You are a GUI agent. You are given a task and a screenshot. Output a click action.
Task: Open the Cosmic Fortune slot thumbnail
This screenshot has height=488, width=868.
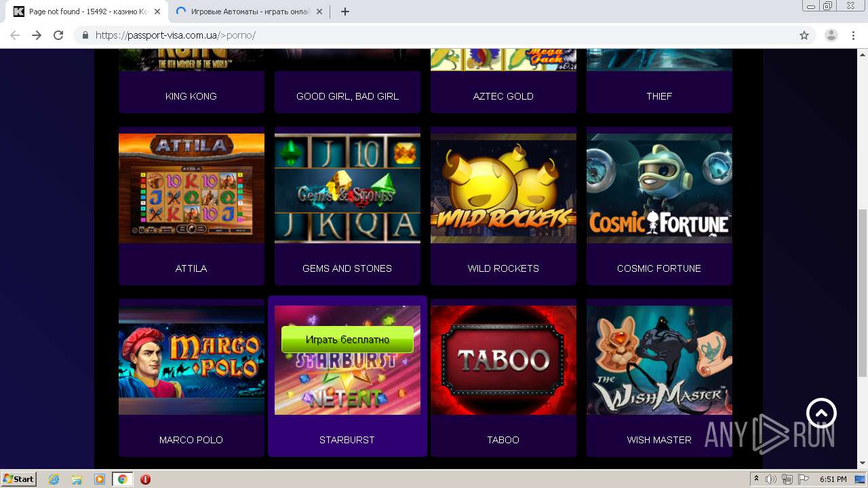[659, 188]
